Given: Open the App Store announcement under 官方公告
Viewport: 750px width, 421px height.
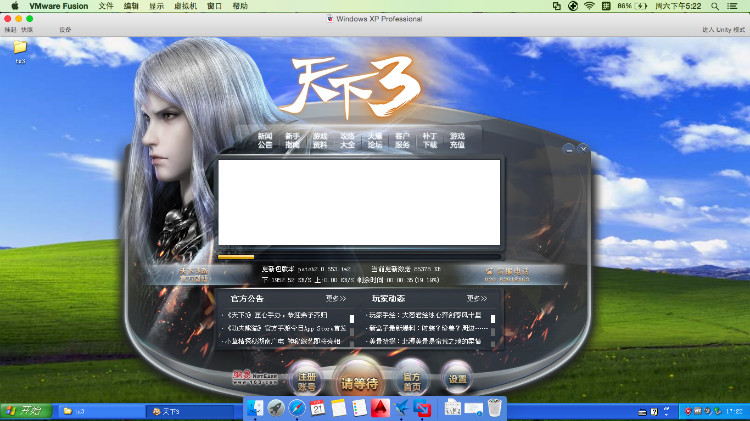Looking at the screenshot, I should [x=286, y=328].
